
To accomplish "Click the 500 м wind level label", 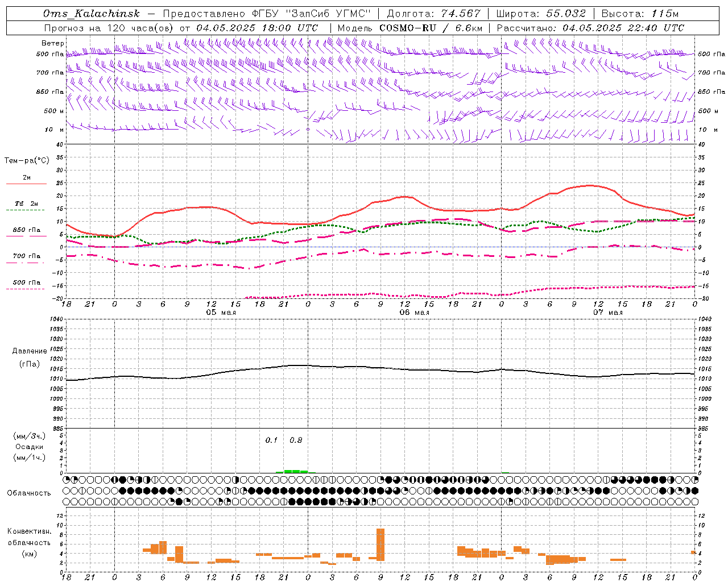I will tap(54, 111).
